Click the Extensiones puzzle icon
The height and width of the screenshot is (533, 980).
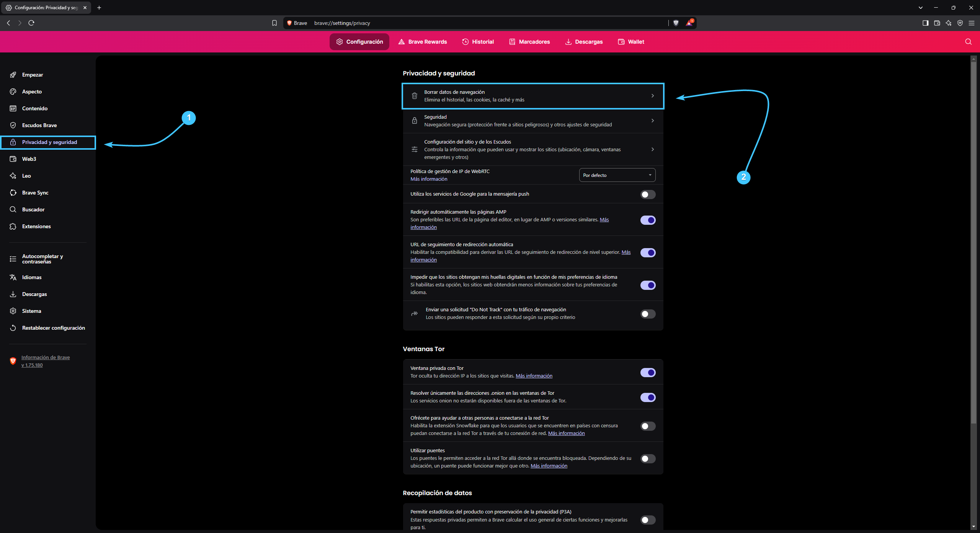(x=13, y=226)
